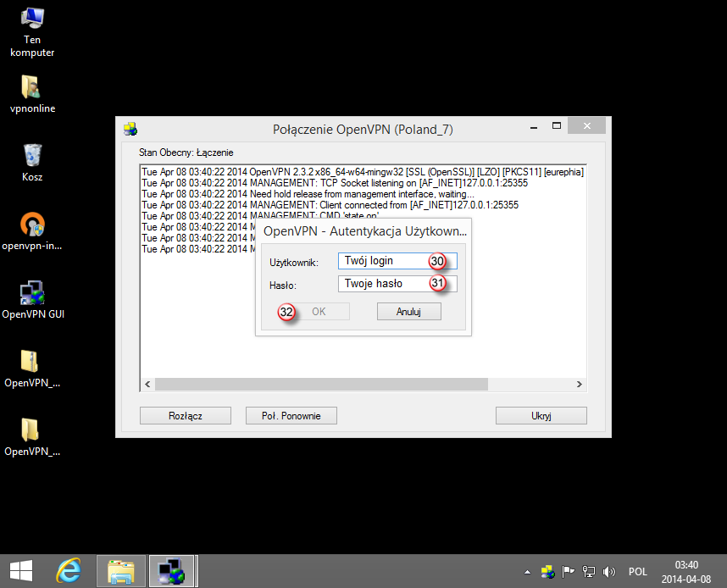Image resolution: width=727 pixels, height=588 pixels.
Task: Click the log scrollbar left arrow
Action: click(x=147, y=384)
